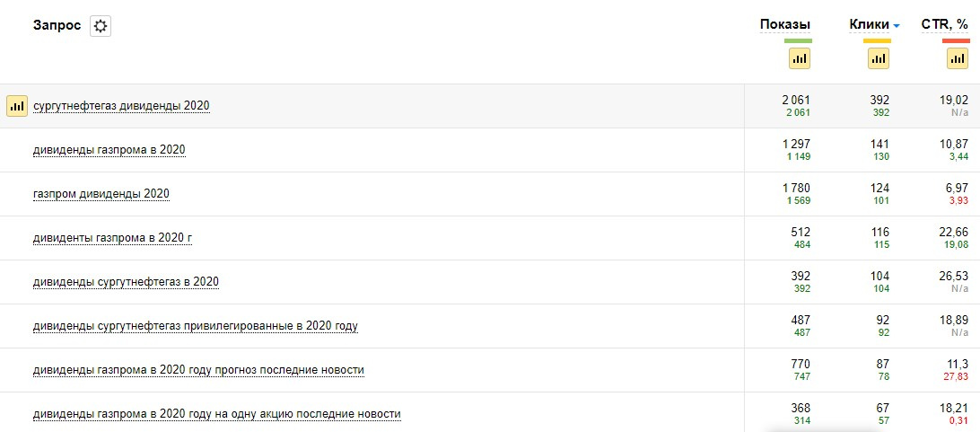Open query about привилегированные сургутнефтегаз dividends

[x=195, y=326]
